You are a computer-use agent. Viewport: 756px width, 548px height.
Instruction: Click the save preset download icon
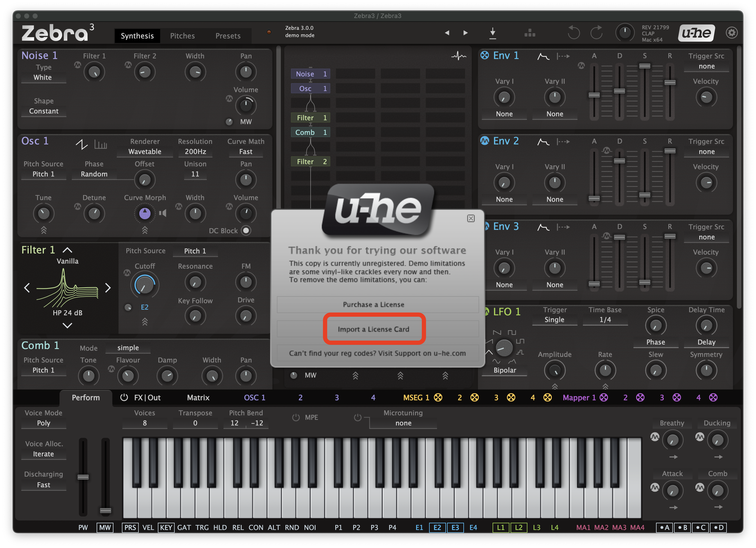[x=493, y=33]
